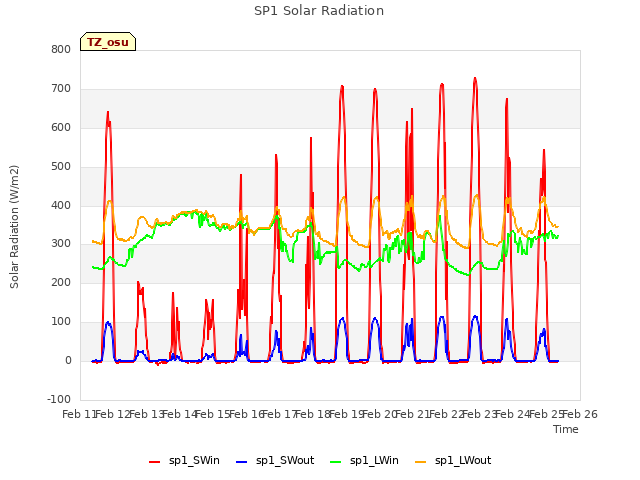
Task: Click the 500 y-axis tick label
Action: 61,167
